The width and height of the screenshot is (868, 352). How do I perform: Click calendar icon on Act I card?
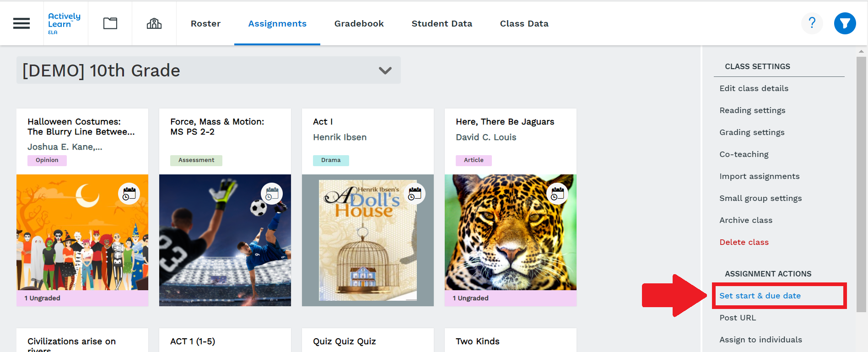(415, 194)
